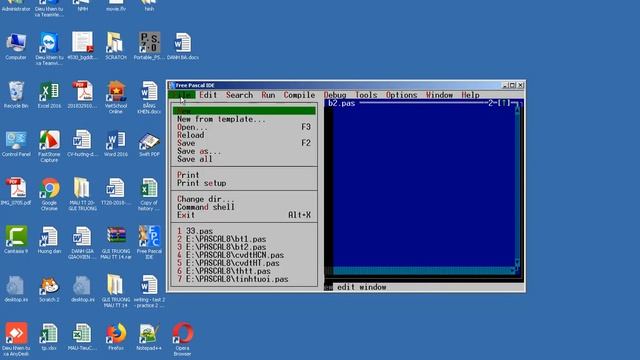Open the Computer desktop icon
The image size is (640, 360).
coord(16,47)
